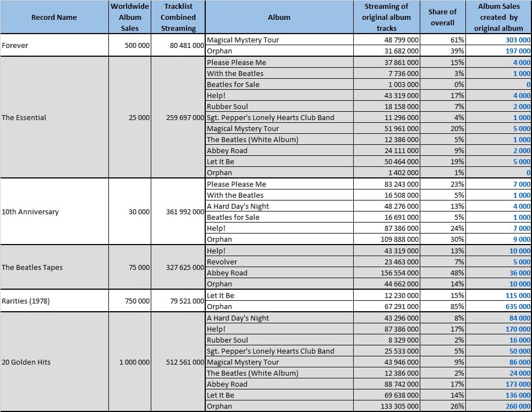The height and width of the screenshot is (412, 532).
Task: Select the 115 000 album sales value
Action: pos(498,295)
